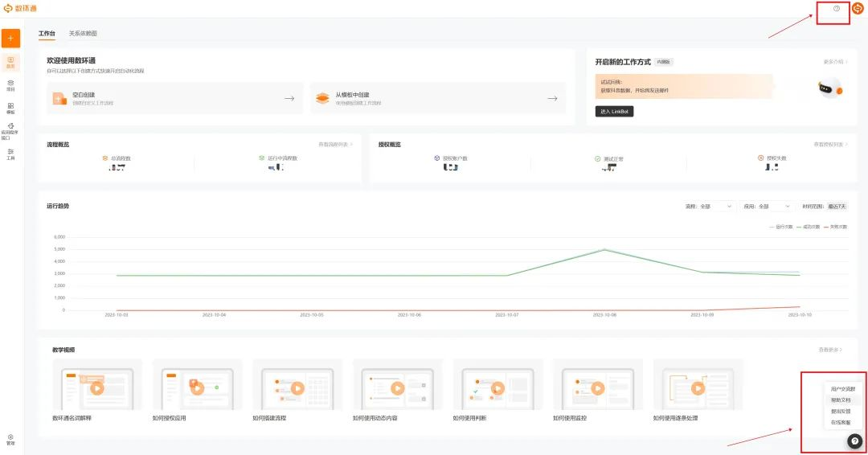Image resolution: width=868 pixels, height=455 pixels.
Task: Click the orange LinkBot prompt banner
Action: 684,86
